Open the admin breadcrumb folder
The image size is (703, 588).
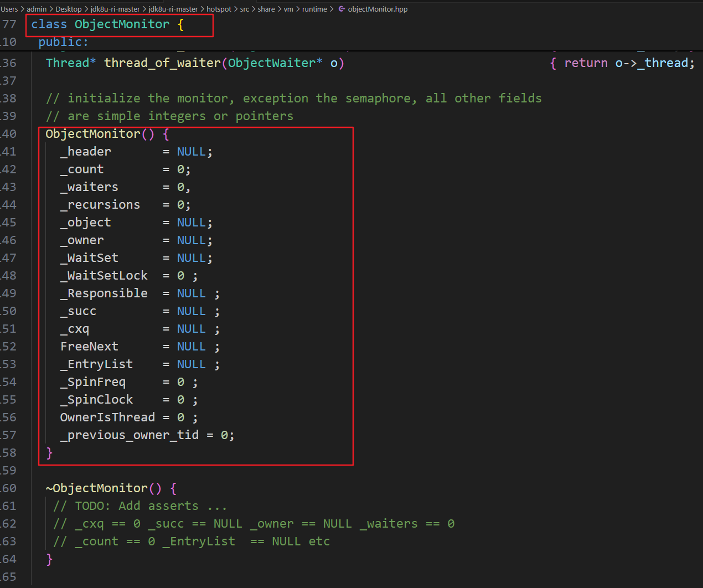click(37, 9)
